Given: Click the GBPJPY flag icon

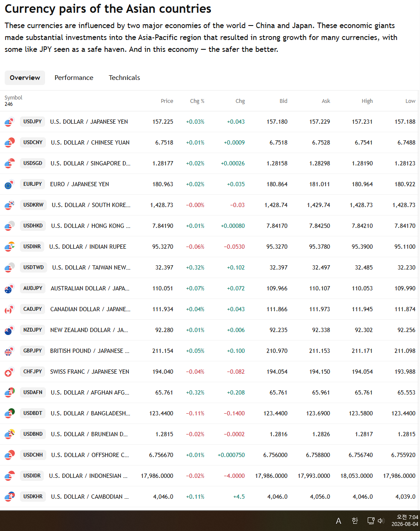Looking at the screenshot, I should (x=9, y=351).
